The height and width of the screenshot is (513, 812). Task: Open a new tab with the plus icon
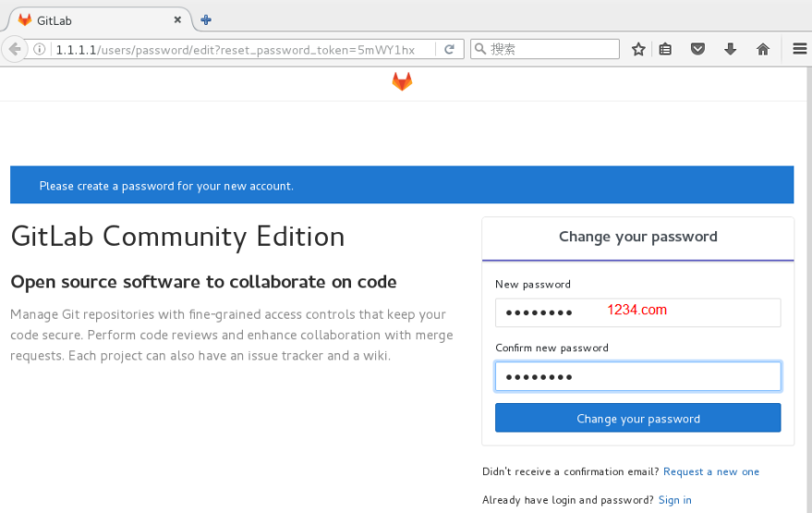tap(206, 20)
